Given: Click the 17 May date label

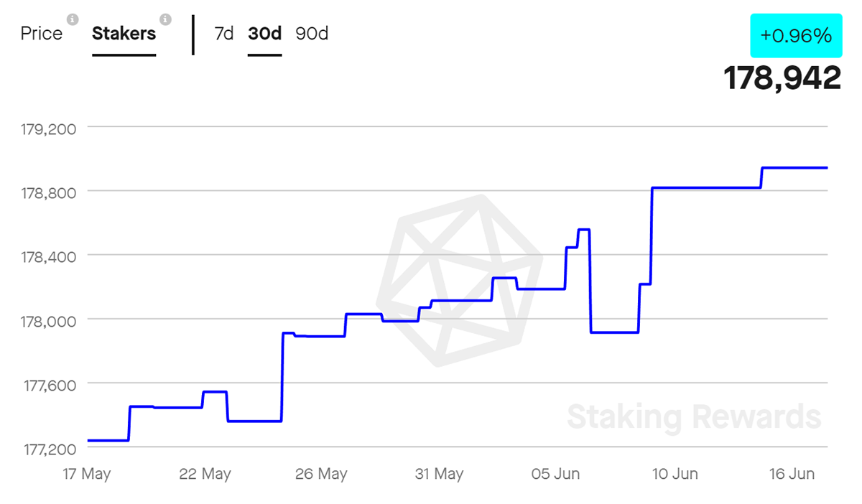Looking at the screenshot, I should point(87,475).
